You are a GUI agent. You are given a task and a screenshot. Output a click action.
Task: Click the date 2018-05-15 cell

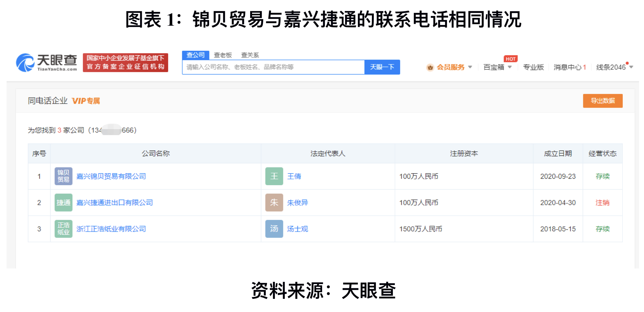pos(558,229)
